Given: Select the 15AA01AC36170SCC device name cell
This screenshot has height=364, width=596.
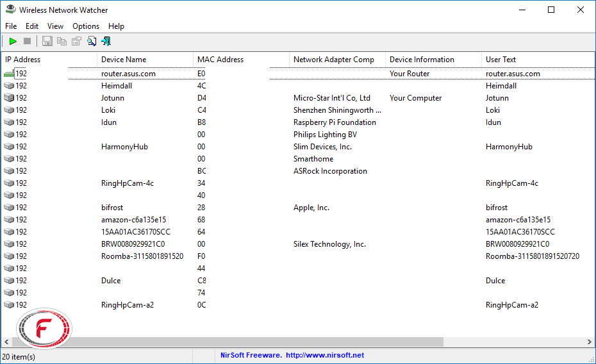Looking at the screenshot, I should (136, 232).
